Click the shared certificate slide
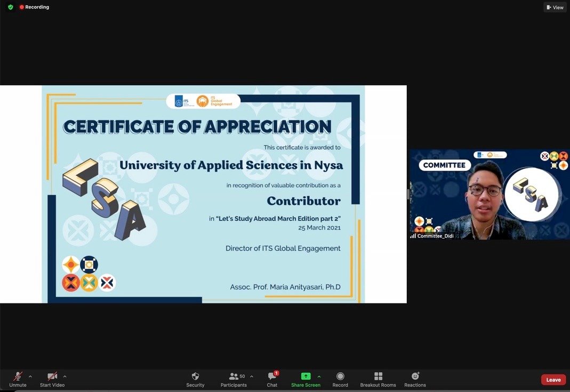Viewport: 570px width, 392px height. tap(203, 194)
